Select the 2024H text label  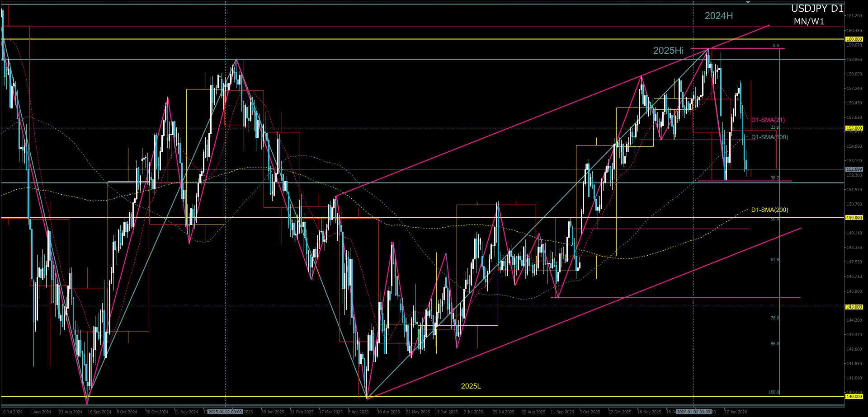click(718, 16)
